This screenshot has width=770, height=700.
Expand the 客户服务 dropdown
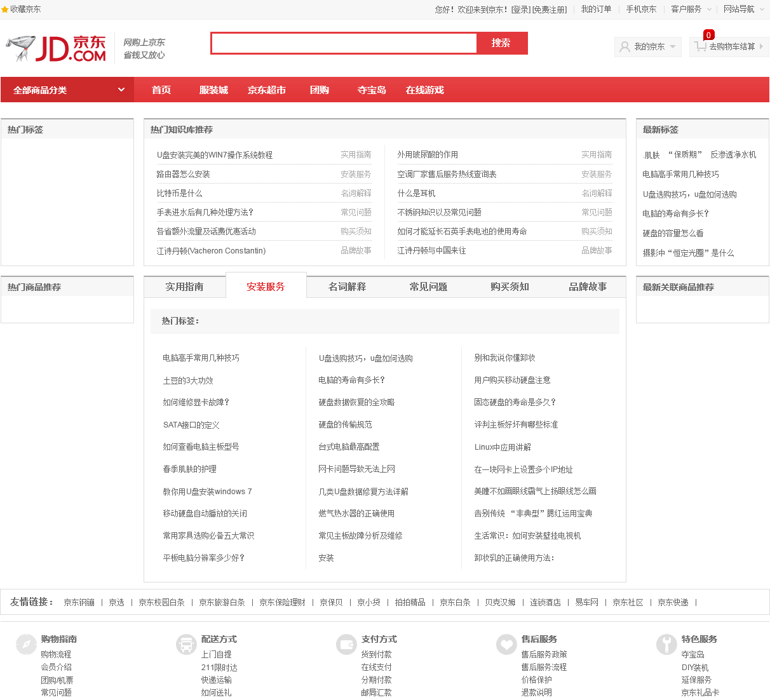(x=691, y=10)
